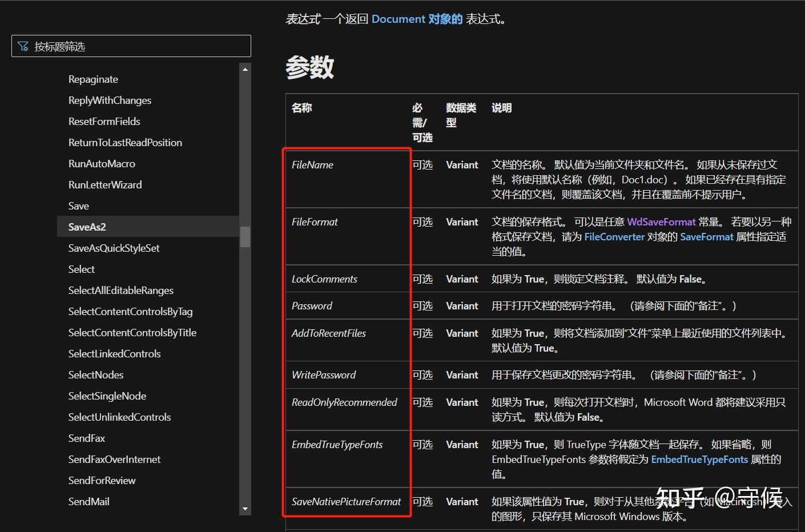Click the sidebar scrollbar down arrow
The height and width of the screenshot is (532, 805).
(245, 509)
